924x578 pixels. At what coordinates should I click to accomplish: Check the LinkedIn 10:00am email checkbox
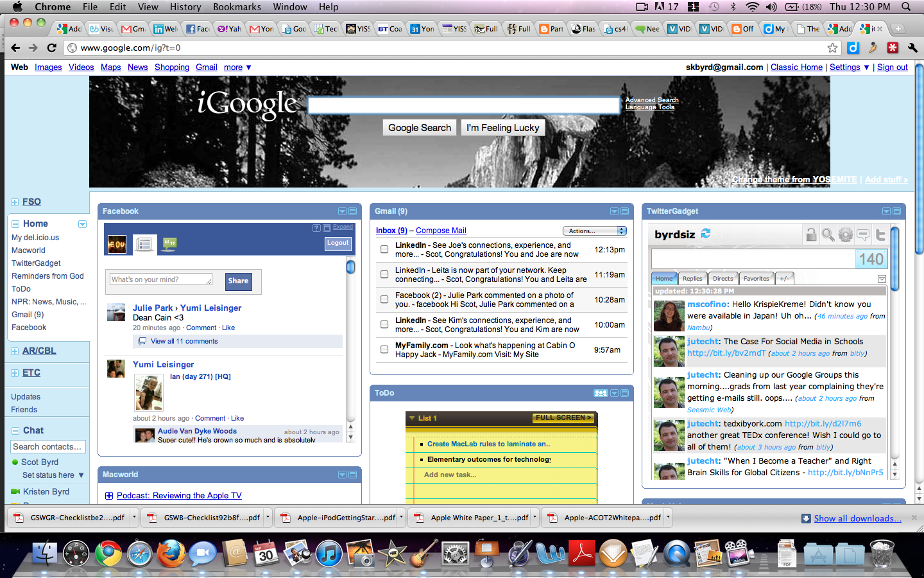[x=384, y=324]
